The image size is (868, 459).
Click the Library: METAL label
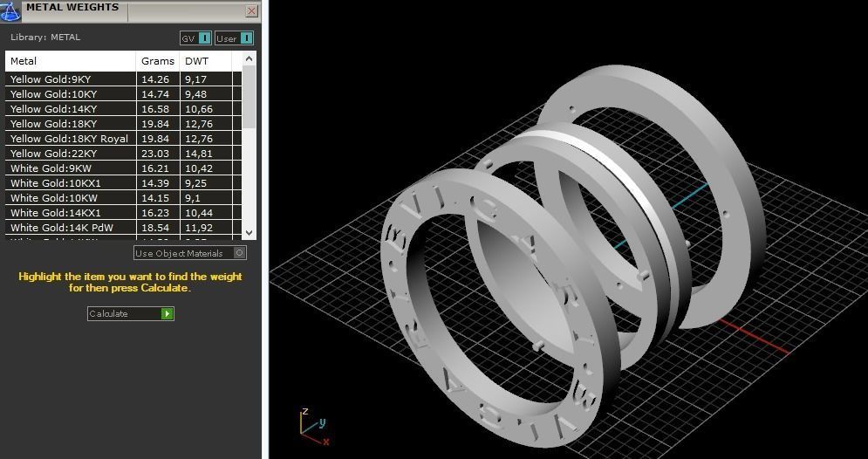coord(45,38)
